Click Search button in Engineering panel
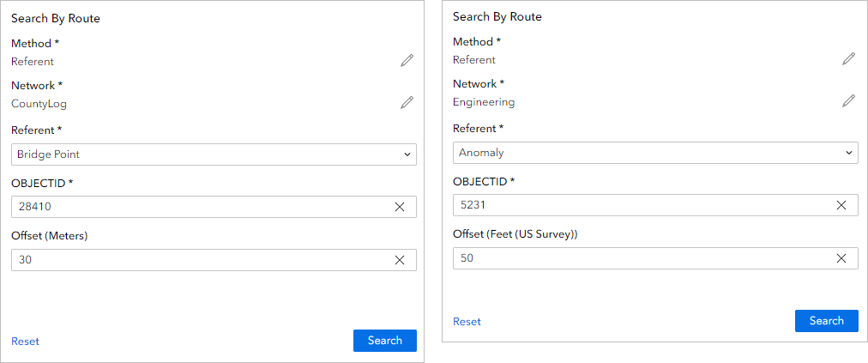Image resolution: width=868 pixels, height=363 pixels. click(x=827, y=321)
